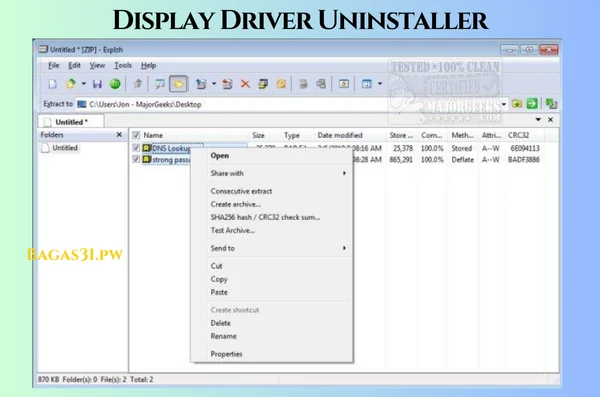Click the Extract to path field
The image size is (600, 397).
tap(289, 104)
